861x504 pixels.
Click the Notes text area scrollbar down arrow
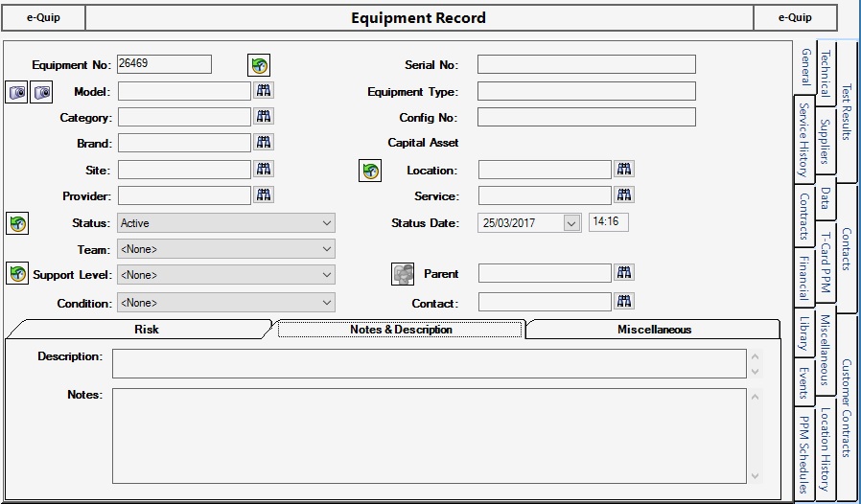(756, 475)
